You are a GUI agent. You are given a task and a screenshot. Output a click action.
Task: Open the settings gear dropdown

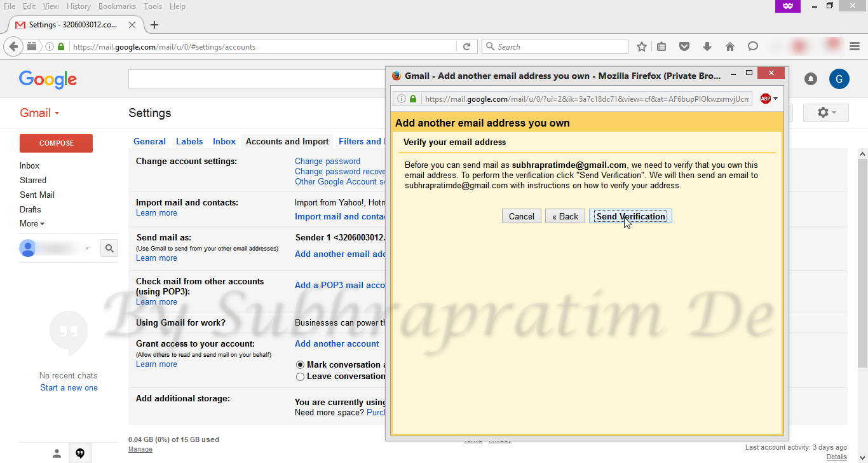coord(825,113)
